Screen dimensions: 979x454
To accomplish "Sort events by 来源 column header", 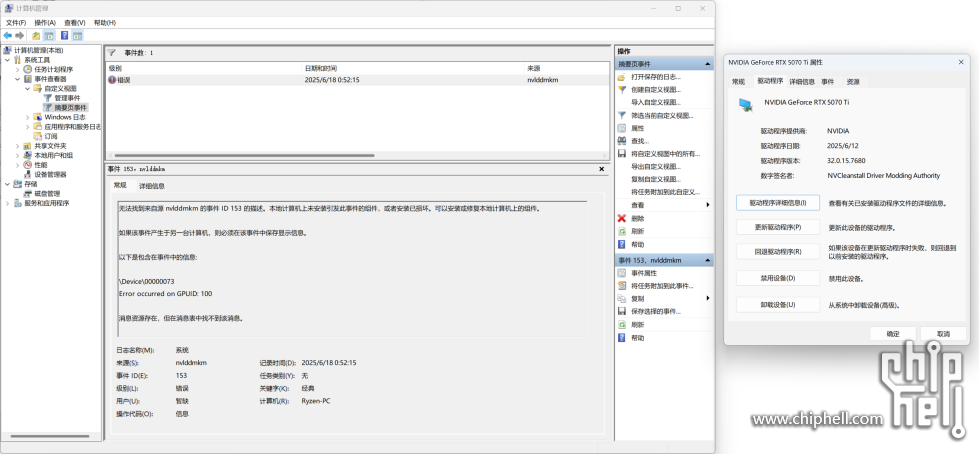I will pyautogui.click(x=567, y=67).
